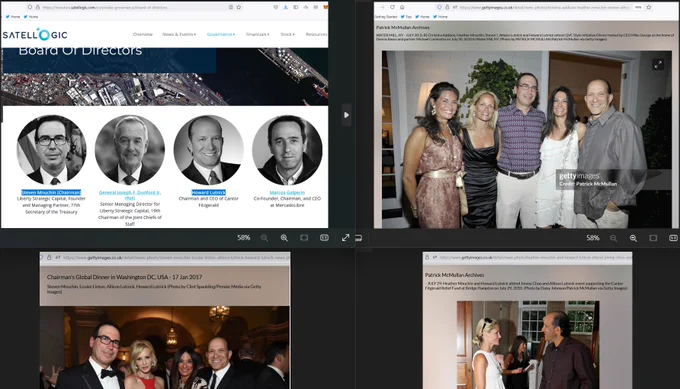
Task: Click the padlock in bottom-right Getty address bar
Action: [x=427, y=257]
